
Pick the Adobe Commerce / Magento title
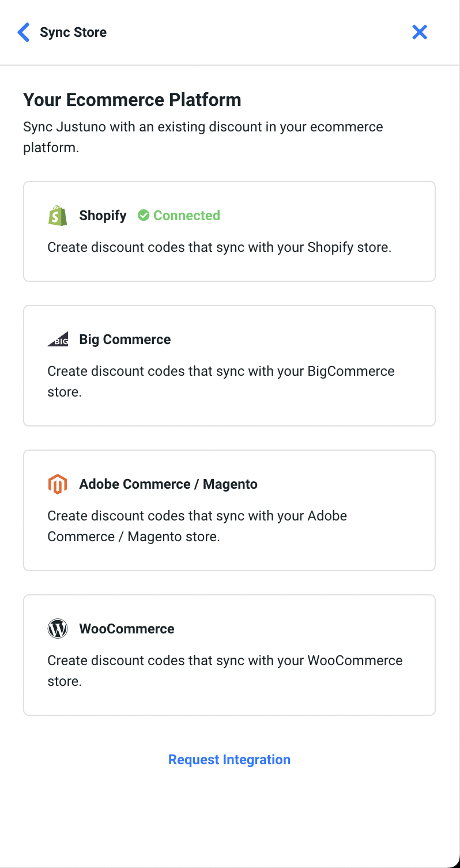point(168,484)
